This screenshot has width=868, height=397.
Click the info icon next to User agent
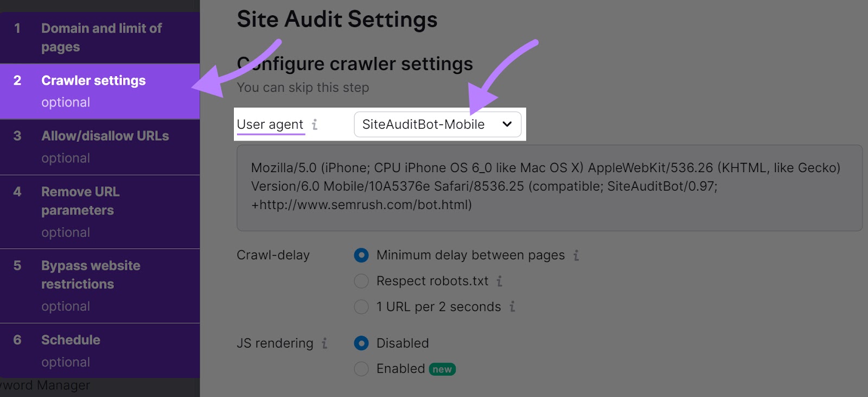(x=315, y=124)
